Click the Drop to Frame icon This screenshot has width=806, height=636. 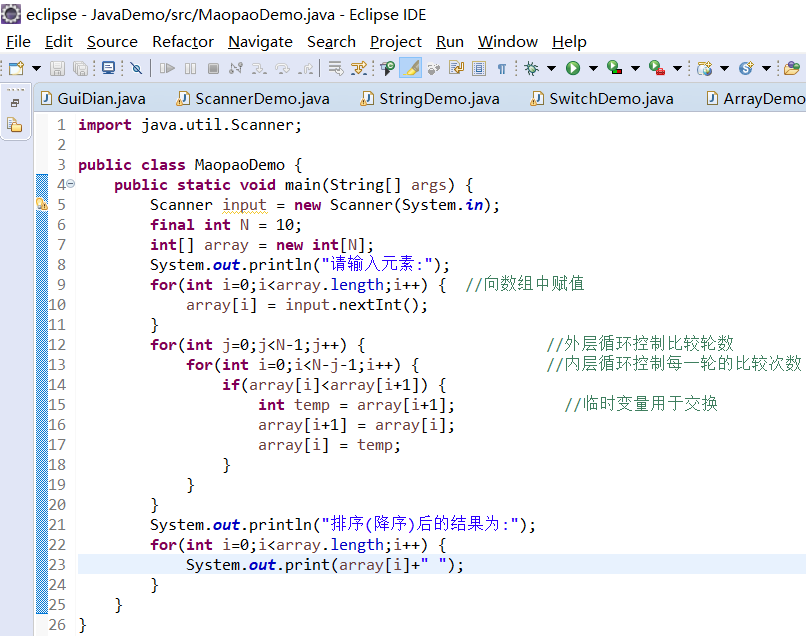(x=336, y=68)
